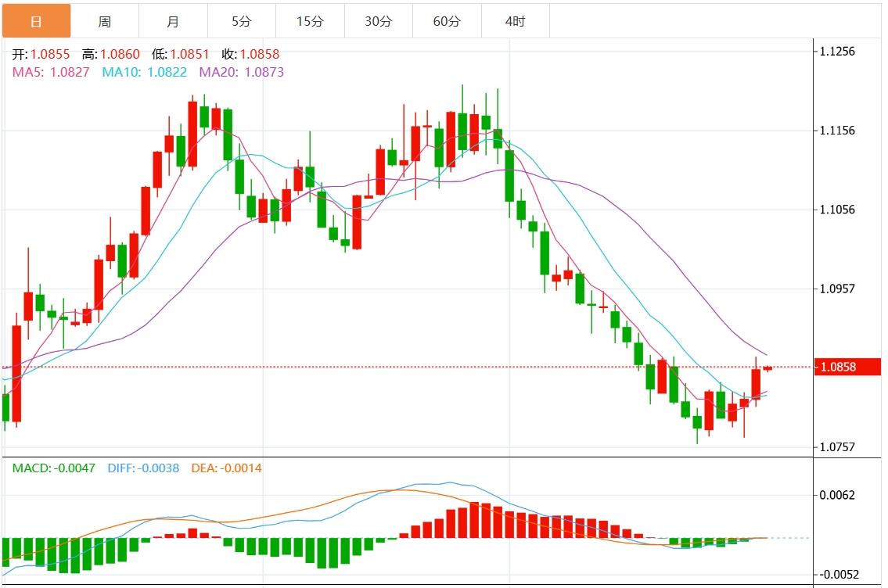Click the 收 close price value 1.0858

pos(260,55)
